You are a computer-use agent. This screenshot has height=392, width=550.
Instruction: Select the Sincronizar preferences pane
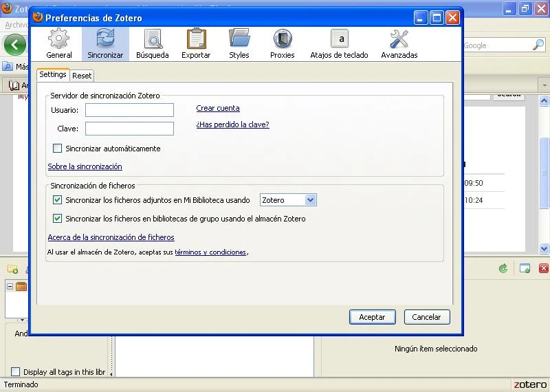coord(105,44)
